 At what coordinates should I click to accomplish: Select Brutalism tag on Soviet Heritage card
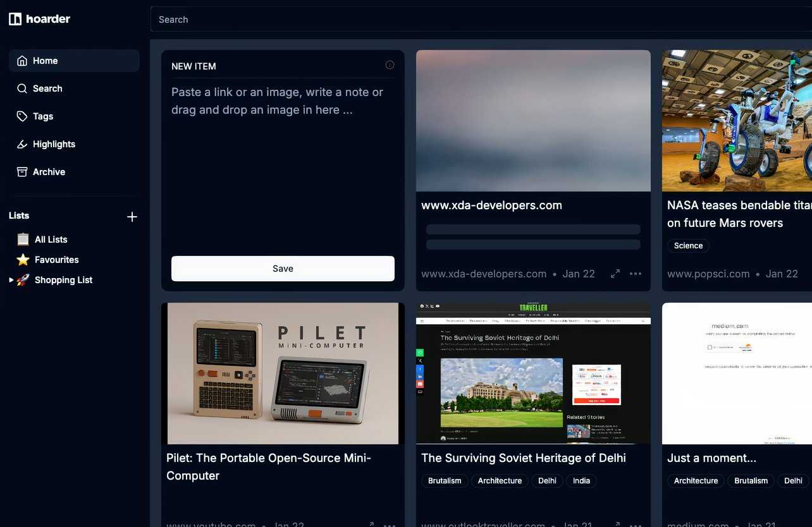click(445, 481)
